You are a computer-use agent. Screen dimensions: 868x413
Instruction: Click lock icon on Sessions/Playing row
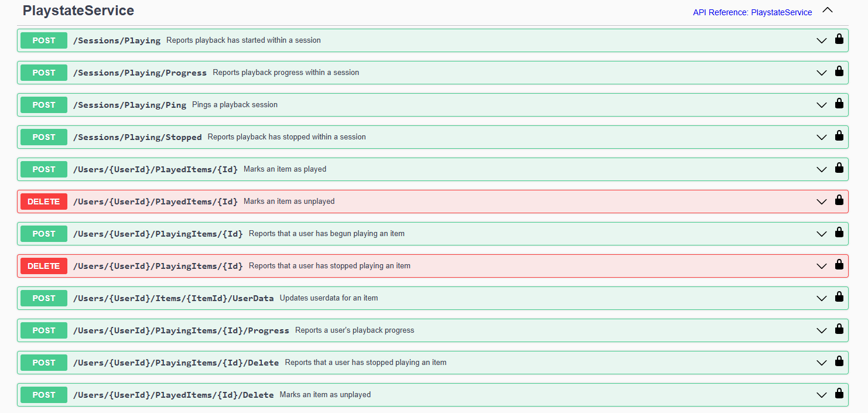click(839, 40)
